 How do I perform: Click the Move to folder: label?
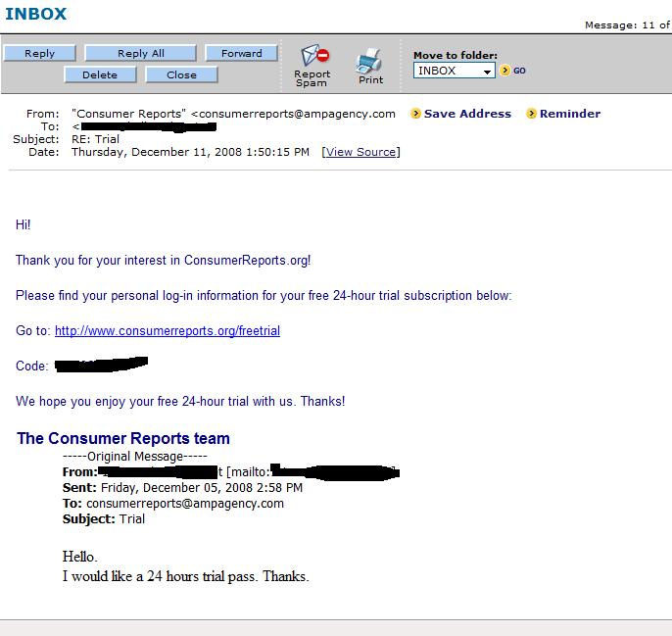(456, 55)
